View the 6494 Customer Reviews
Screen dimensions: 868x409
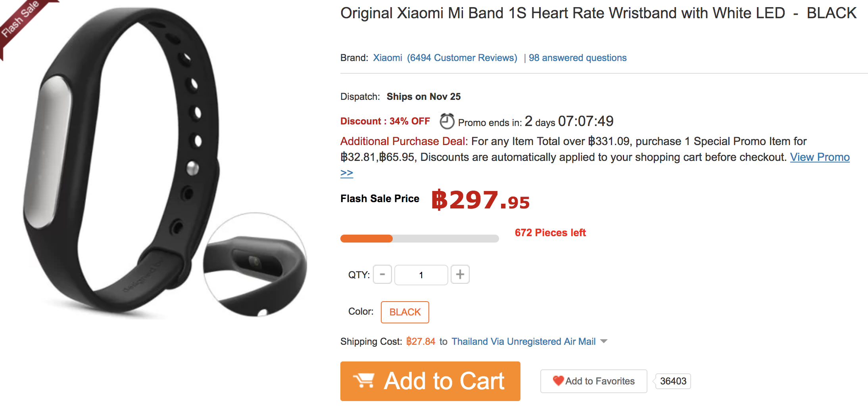click(x=462, y=58)
